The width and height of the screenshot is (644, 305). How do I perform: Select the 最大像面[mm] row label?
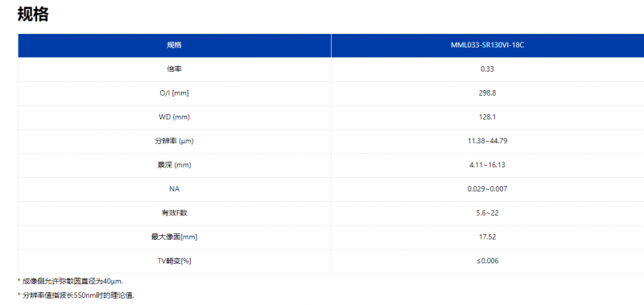tap(174, 237)
